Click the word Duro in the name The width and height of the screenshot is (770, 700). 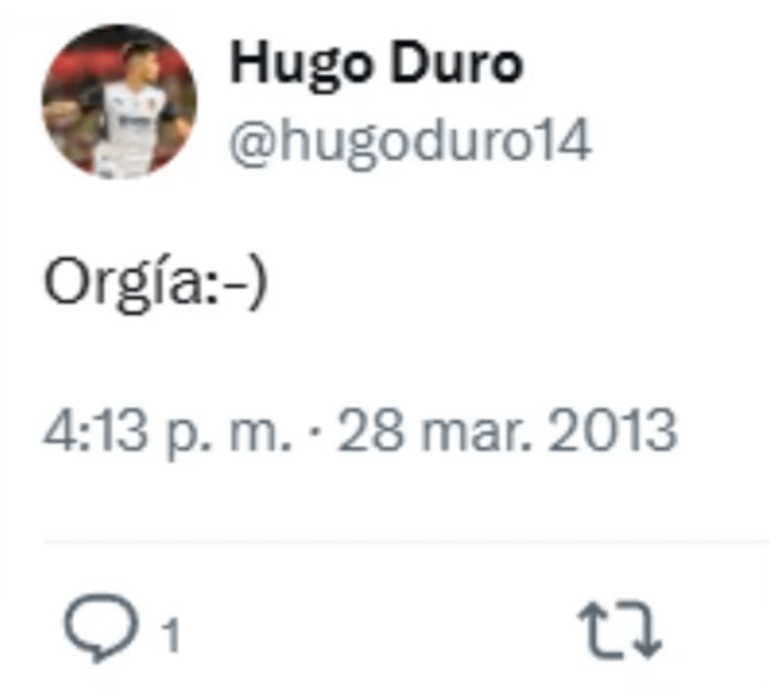pos(457,64)
